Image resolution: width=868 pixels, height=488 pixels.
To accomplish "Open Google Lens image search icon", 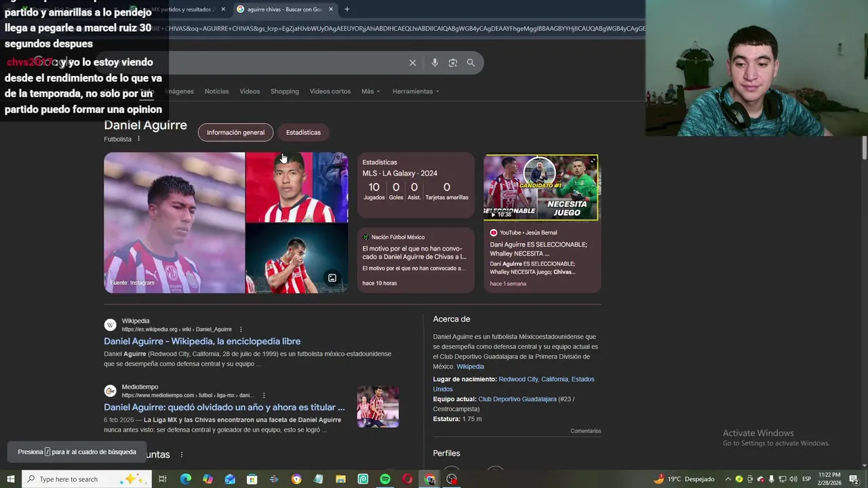I will [453, 62].
